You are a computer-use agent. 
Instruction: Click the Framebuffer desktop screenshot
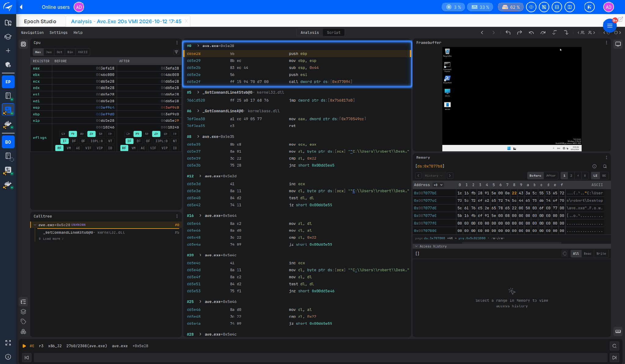point(512,99)
